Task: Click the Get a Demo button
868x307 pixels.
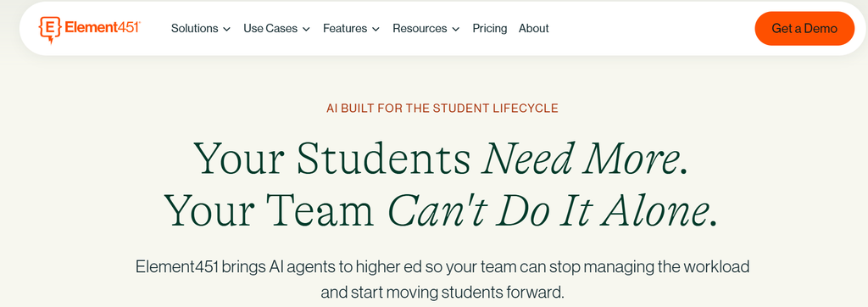Action: coord(804,28)
